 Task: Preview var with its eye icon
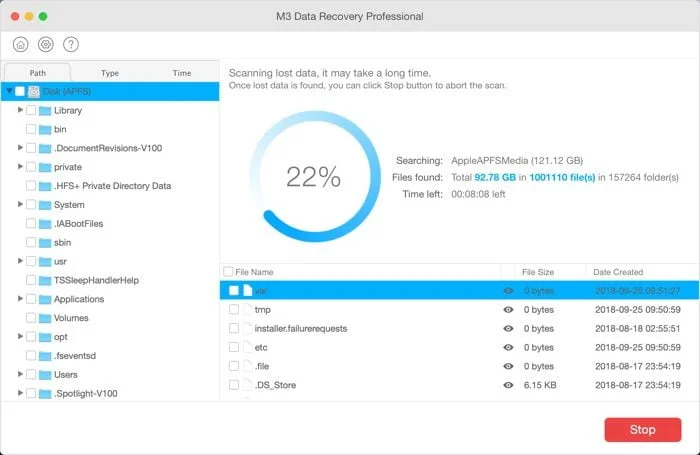click(x=508, y=291)
